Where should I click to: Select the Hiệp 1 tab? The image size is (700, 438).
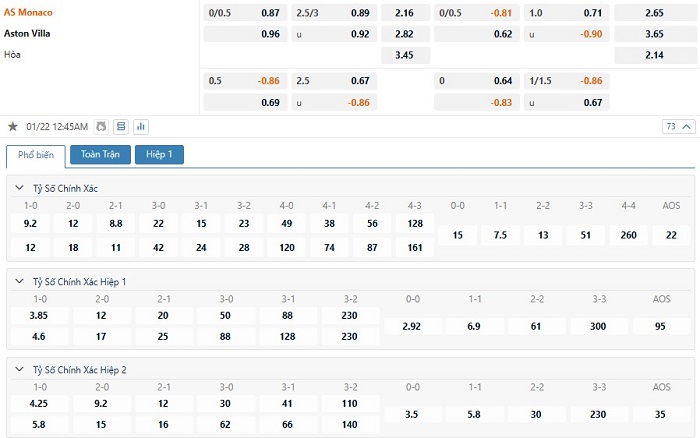(x=159, y=155)
